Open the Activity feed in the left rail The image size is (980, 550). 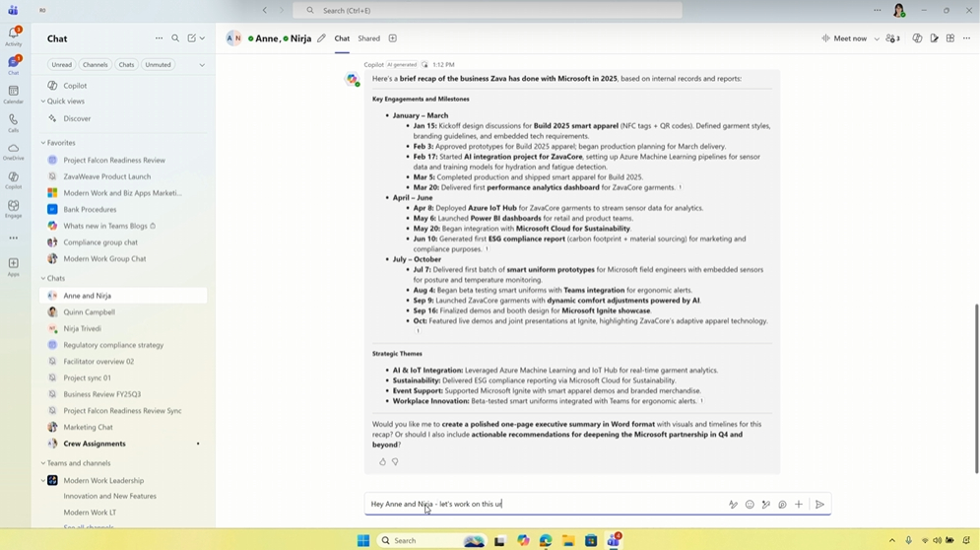(x=13, y=36)
